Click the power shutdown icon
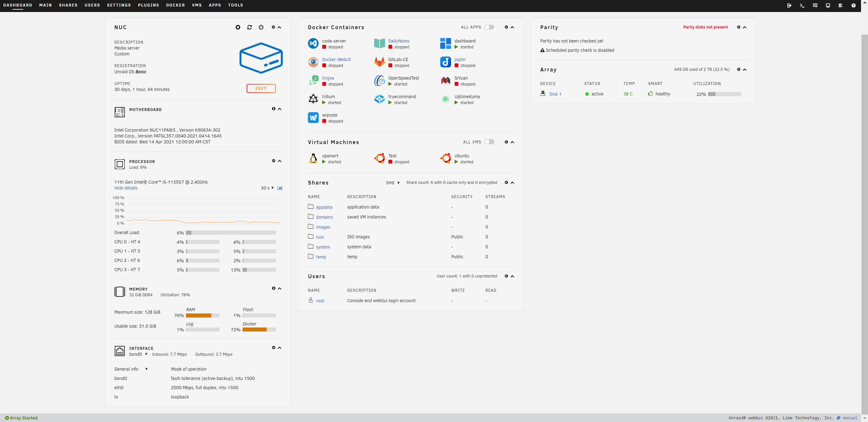This screenshot has width=868, height=422. pyautogui.click(x=261, y=27)
